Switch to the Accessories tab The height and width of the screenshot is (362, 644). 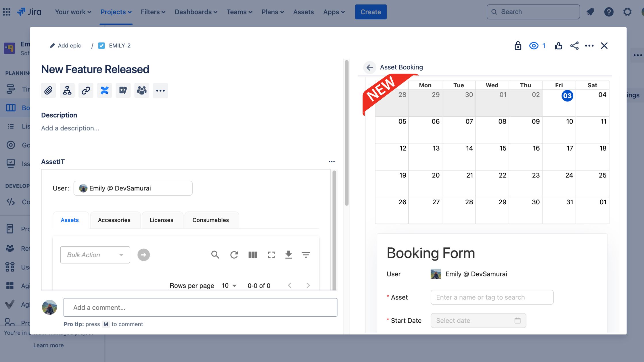tap(114, 220)
